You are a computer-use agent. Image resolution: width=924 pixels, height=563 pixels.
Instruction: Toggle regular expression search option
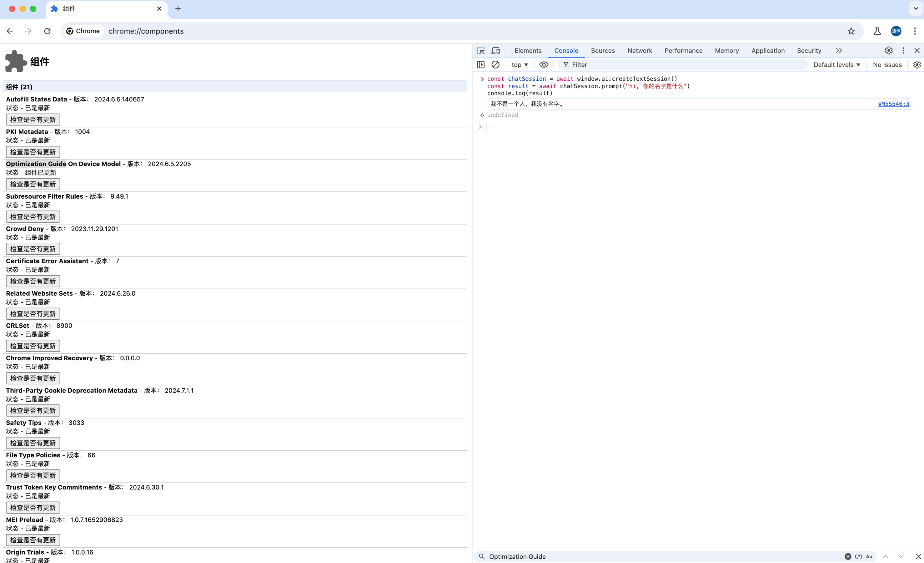click(858, 556)
